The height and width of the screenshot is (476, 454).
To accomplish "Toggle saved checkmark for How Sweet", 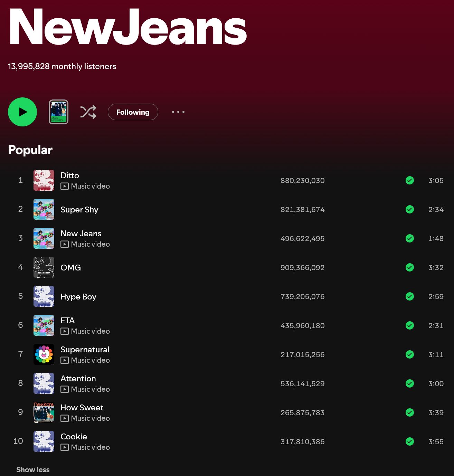I will point(410,412).
